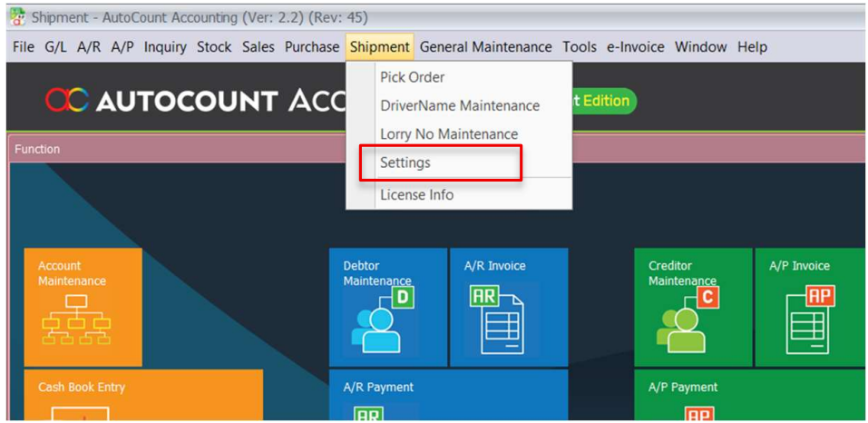Open the Debtor Maintenance tile
Screen dimensions: 868x423
[x=388, y=308]
